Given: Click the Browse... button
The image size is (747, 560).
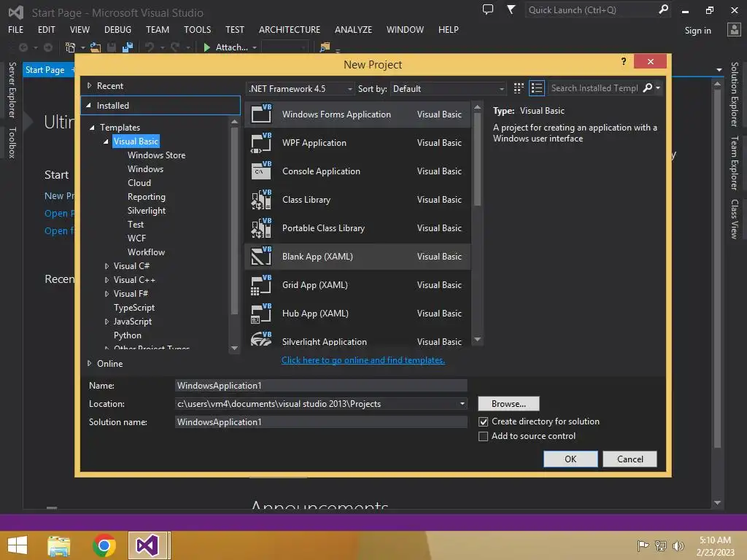Looking at the screenshot, I should tap(508, 404).
